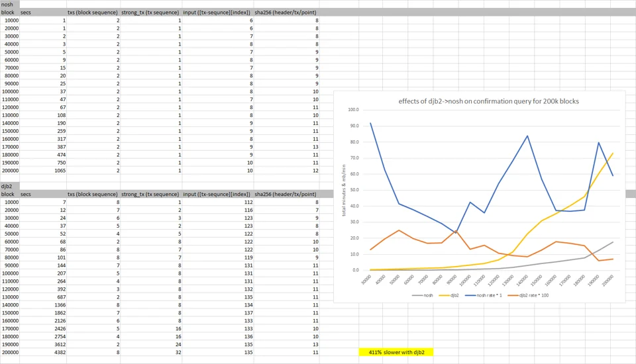The height and width of the screenshot is (364, 636).
Task: Select the djb2 secs cell with value 3612
Action: 43,345
